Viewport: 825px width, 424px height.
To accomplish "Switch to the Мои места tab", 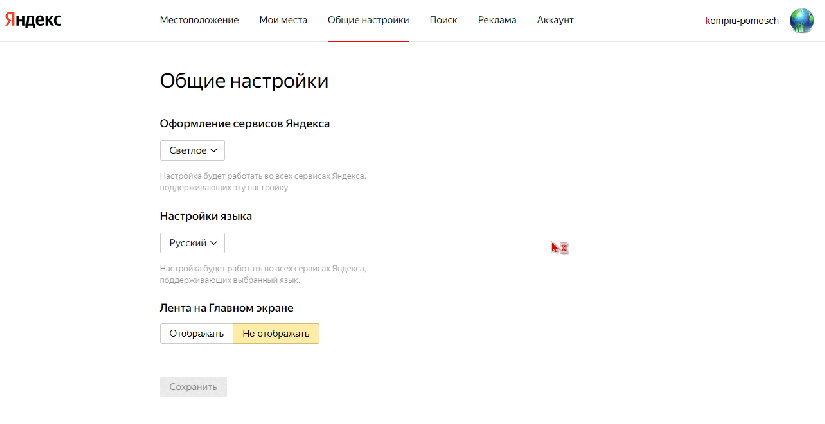I will pos(283,20).
